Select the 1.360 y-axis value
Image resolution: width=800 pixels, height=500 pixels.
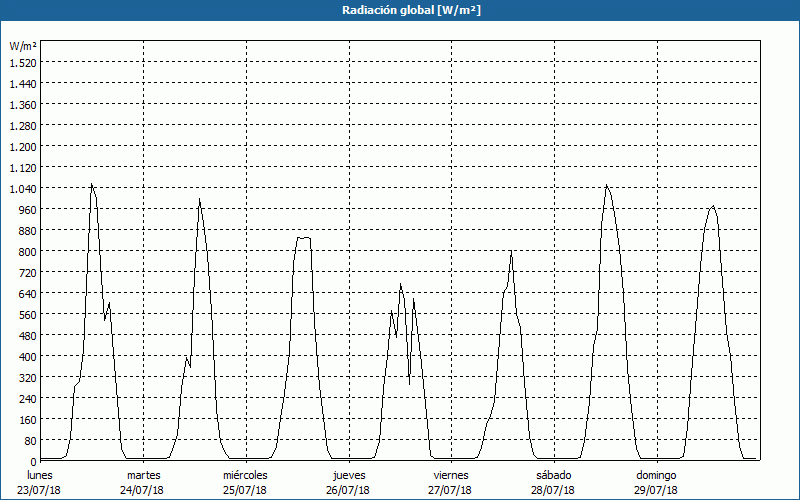tap(23, 105)
